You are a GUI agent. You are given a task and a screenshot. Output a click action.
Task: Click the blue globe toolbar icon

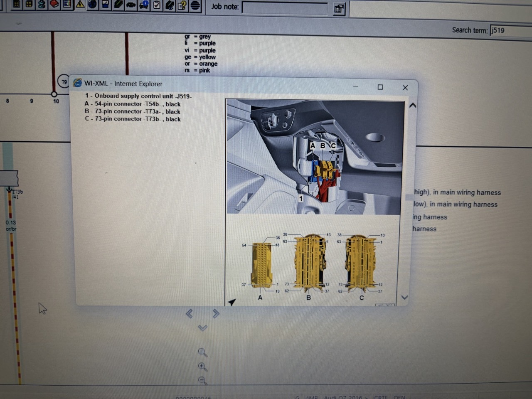click(x=92, y=4)
